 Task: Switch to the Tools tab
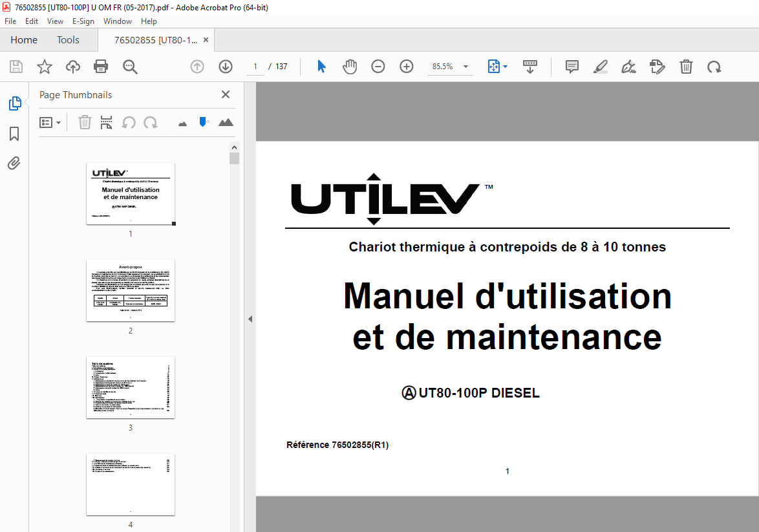68,39
